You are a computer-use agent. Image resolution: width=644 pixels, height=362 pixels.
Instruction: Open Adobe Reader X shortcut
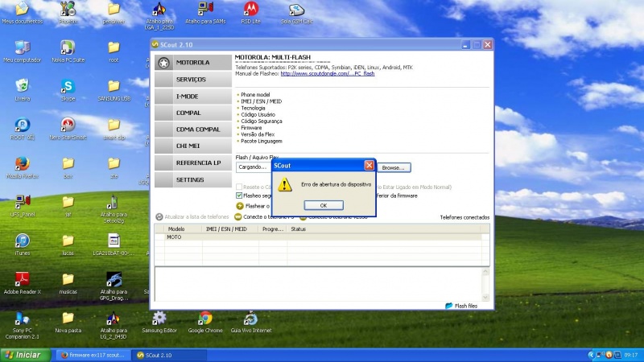pos(23,283)
